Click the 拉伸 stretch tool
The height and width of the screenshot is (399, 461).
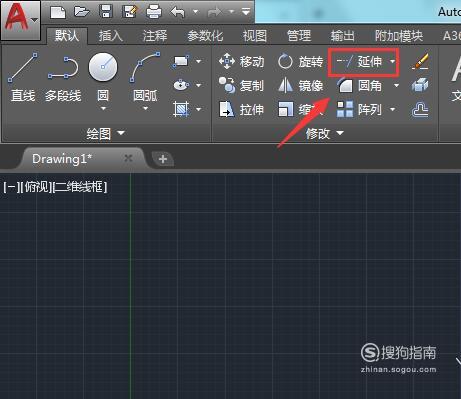(241, 109)
